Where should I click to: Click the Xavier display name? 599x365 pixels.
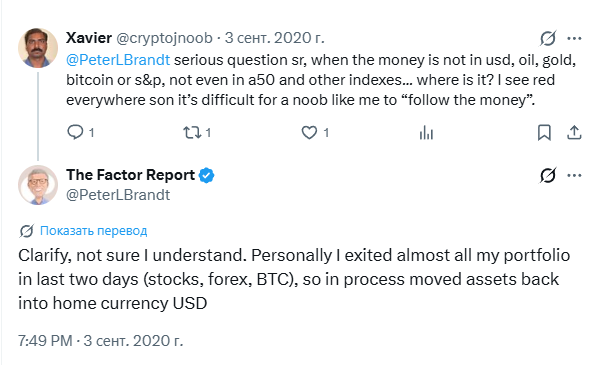pos(89,38)
